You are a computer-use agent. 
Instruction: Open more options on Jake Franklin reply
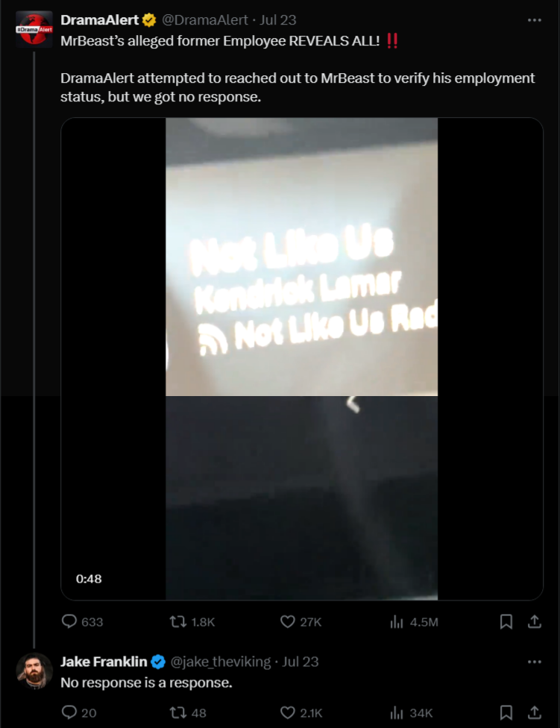tap(535, 662)
